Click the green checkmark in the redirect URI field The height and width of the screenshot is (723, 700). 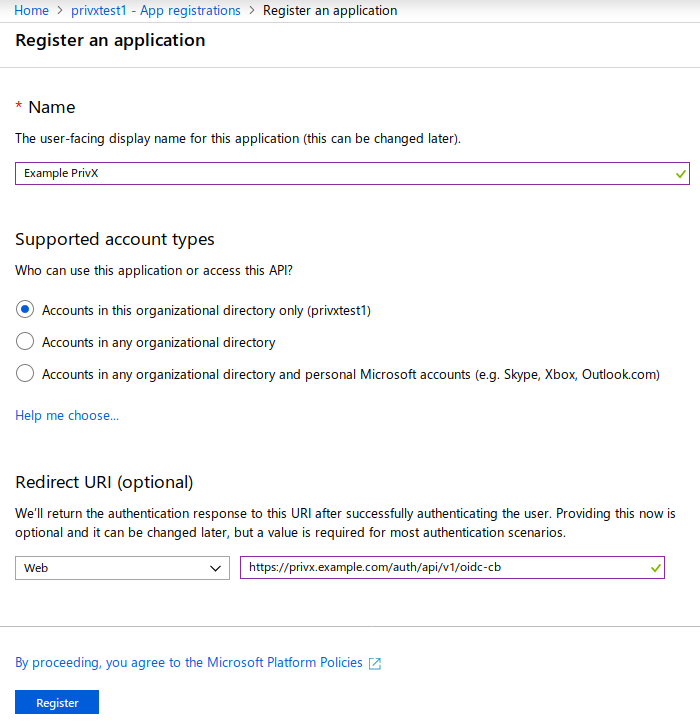655,568
